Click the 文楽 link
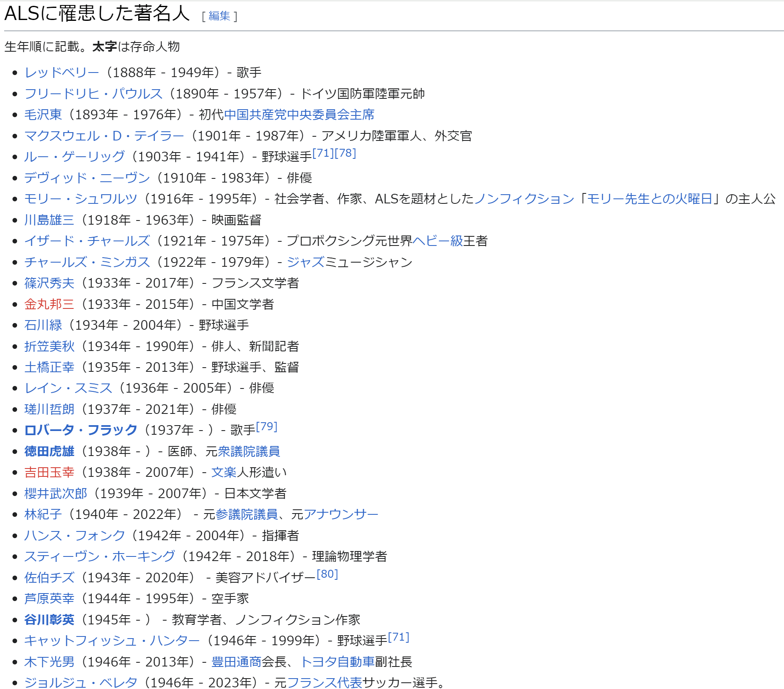The height and width of the screenshot is (689, 784). [224, 472]
